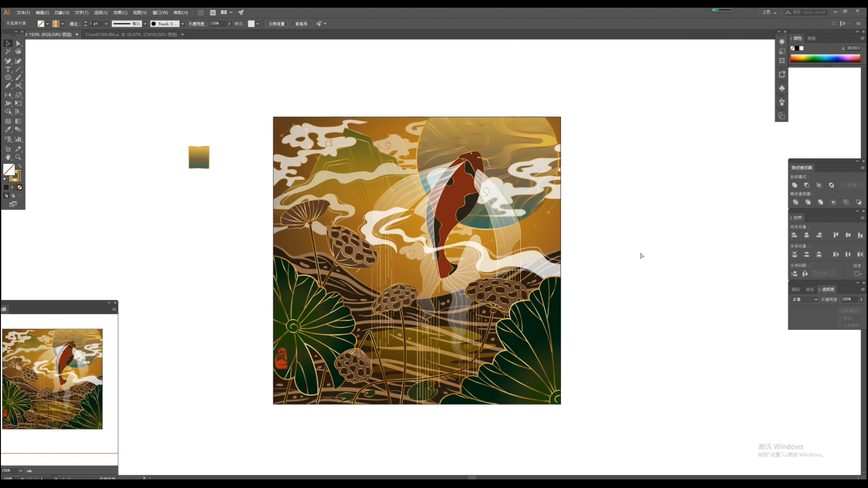The height and width of the screenshot is (488, 868).
Task: Select the Hand tool
Action: point(8,157)
